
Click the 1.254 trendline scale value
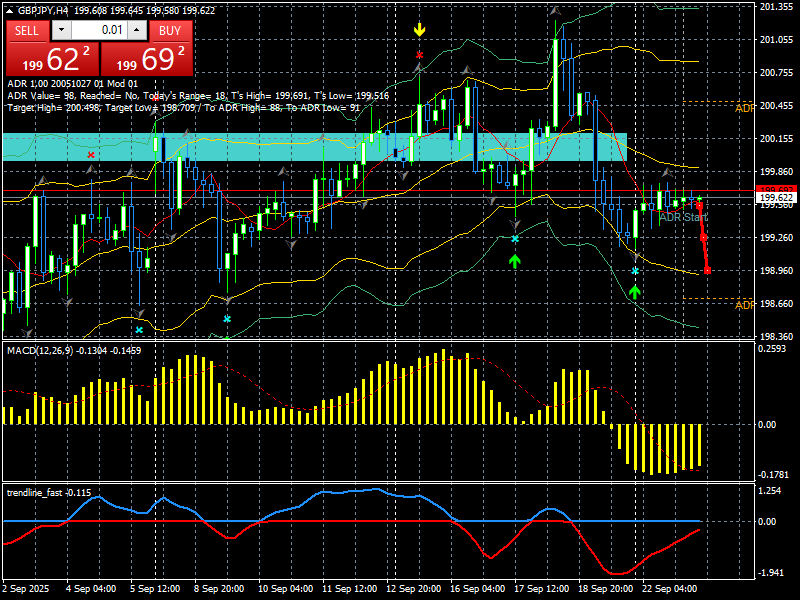click(770, 491)
